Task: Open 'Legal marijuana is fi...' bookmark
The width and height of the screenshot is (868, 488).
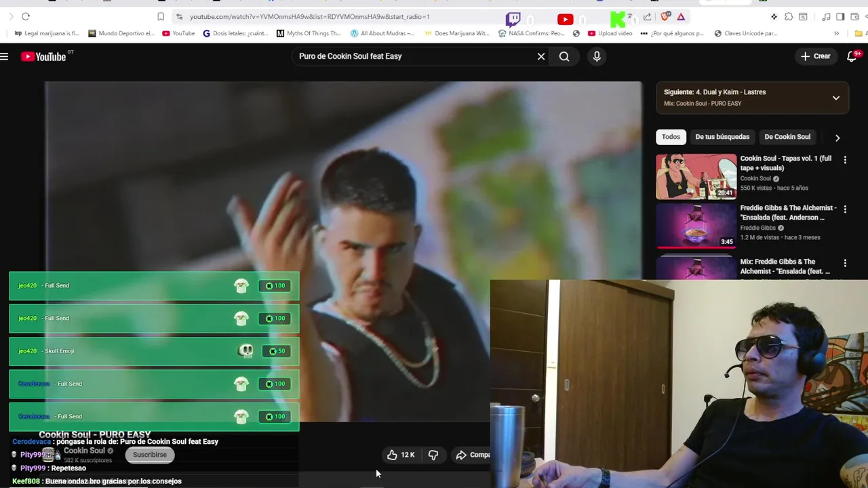Action: point(47,33)
